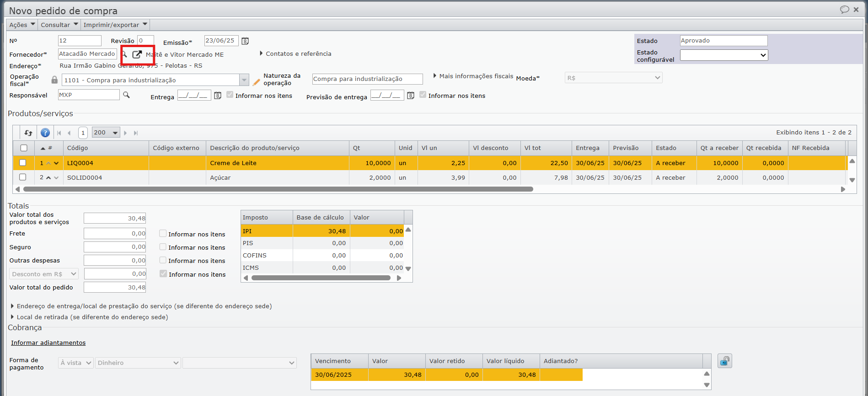
Task: Expand 'Contatos e referência' section
Action: [295, 54]
